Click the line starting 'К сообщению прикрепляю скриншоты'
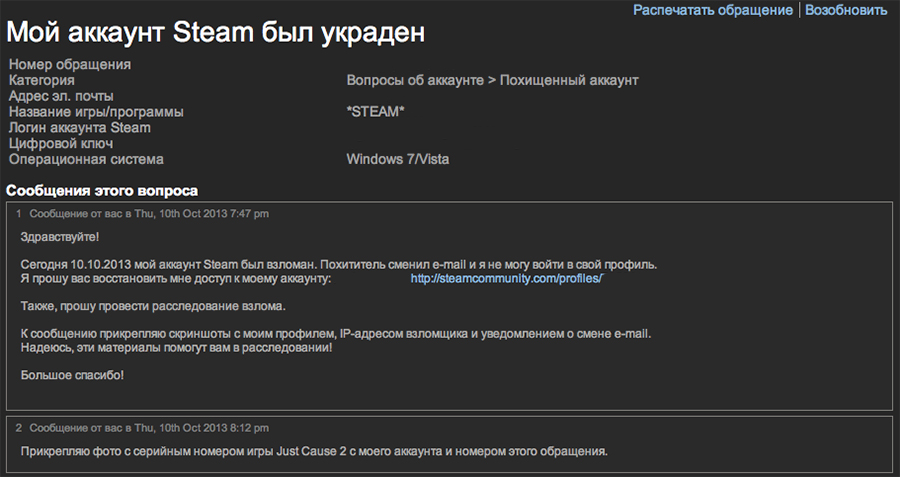 click(336, 333)
